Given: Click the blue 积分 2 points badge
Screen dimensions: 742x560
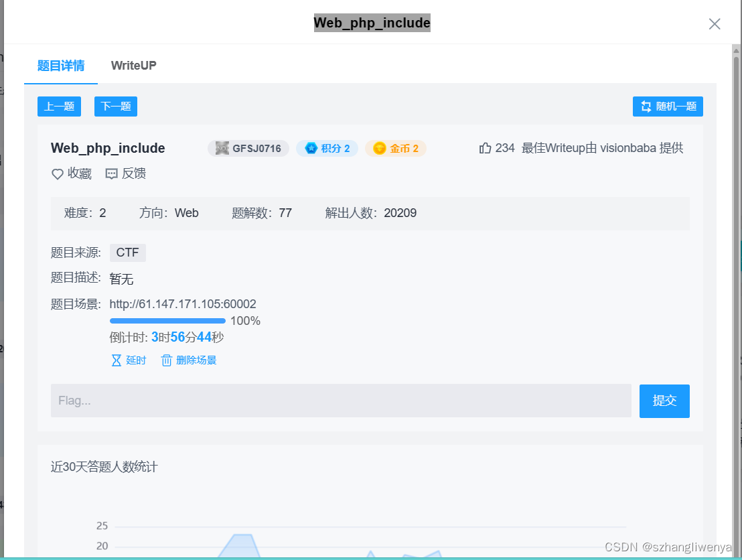Looking at the screenshot, I should coord(327,148).
